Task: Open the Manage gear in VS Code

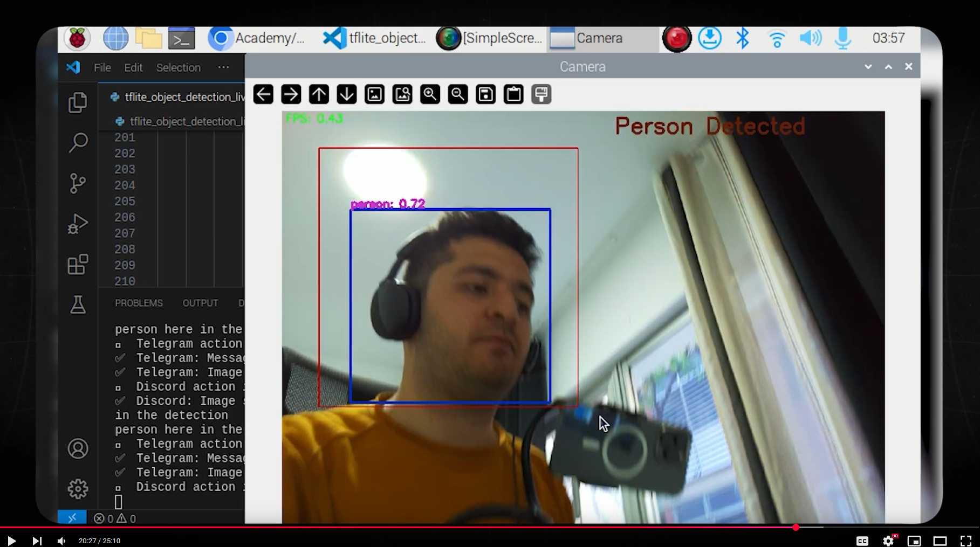Action: click(x=78, y=489)
